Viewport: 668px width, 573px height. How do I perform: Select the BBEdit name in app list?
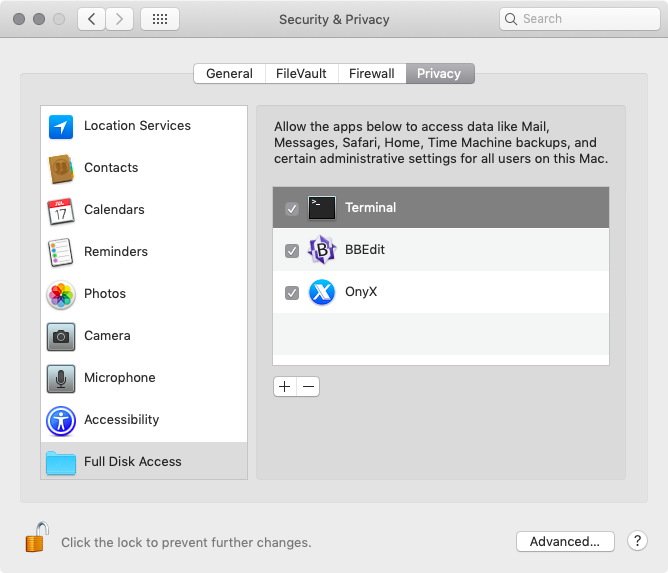(x=365, y=250)
